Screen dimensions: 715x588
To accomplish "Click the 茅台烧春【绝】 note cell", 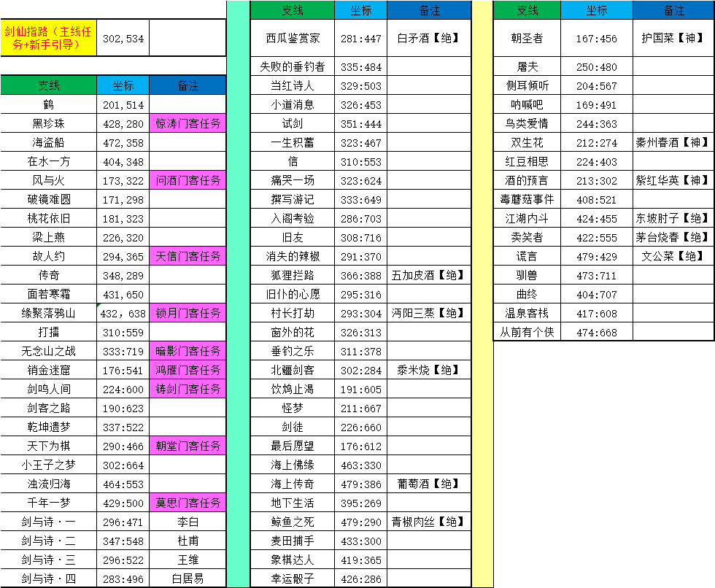I will point(673,238).
